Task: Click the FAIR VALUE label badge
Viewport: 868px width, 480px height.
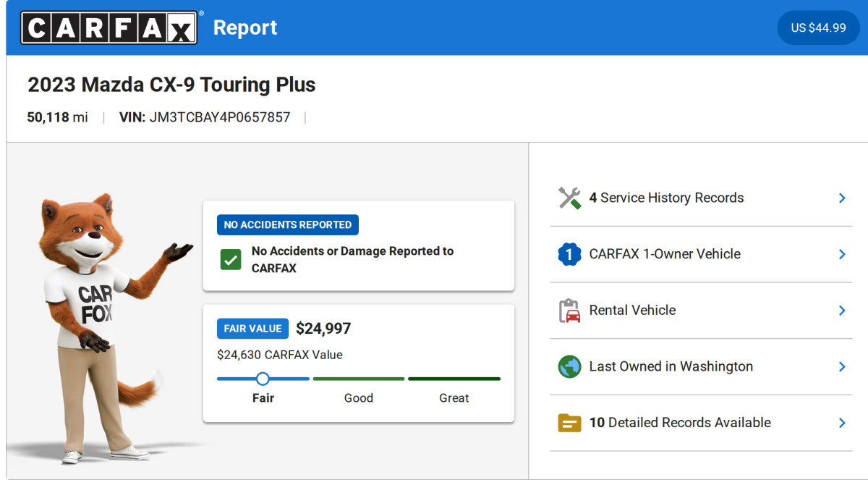Action: (252, 328)
